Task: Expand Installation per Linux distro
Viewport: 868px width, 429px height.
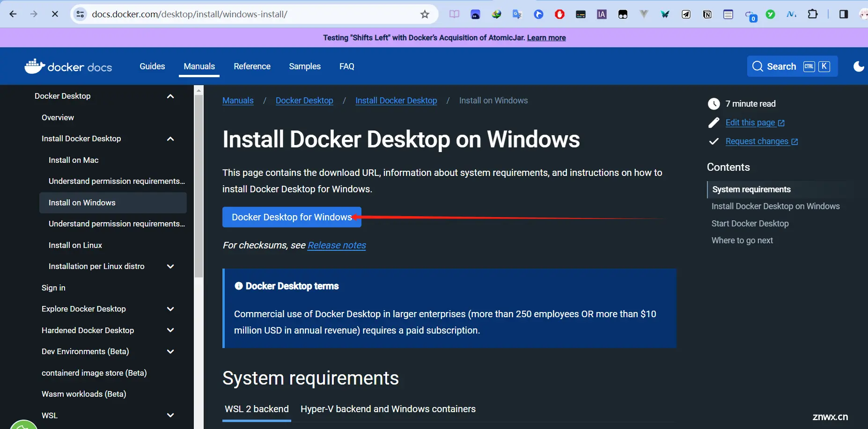Action: [170, 266]
